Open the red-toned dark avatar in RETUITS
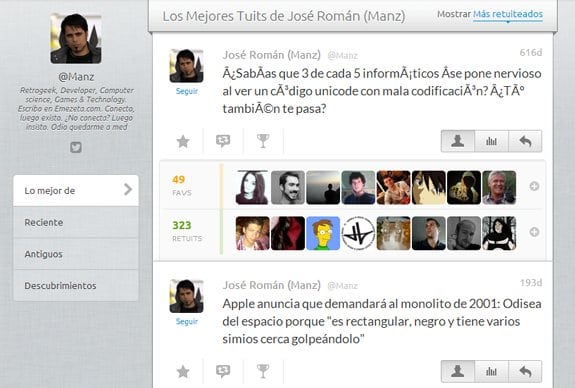This screenshot has width=575, height=388. pyautogui.click(x=288, y=233)
